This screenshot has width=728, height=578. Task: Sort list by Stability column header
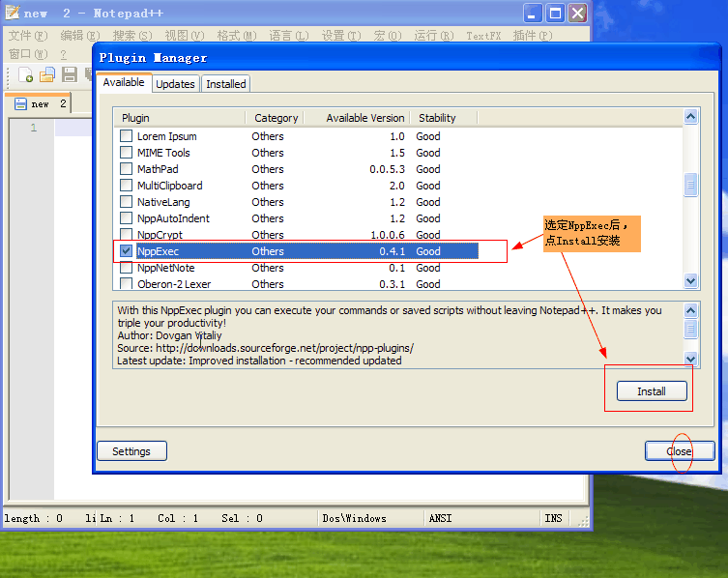coord(444,118)
